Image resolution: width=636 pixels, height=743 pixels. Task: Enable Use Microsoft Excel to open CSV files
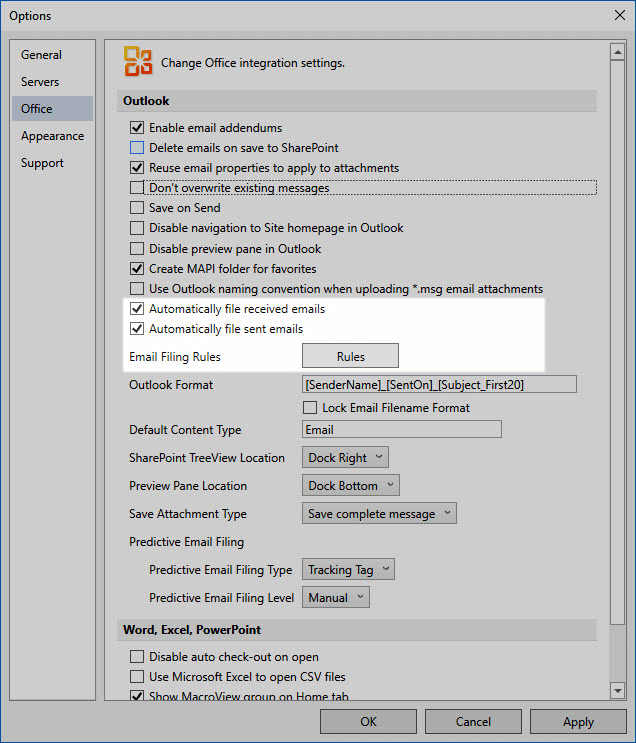coord(137,677)
